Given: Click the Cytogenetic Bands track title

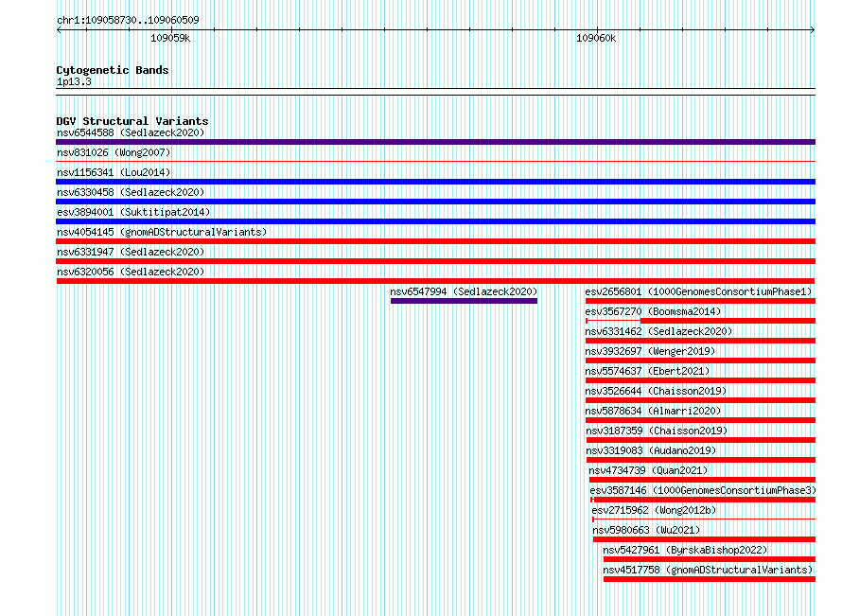Looking at the screenshot, I should click(113, 70).
